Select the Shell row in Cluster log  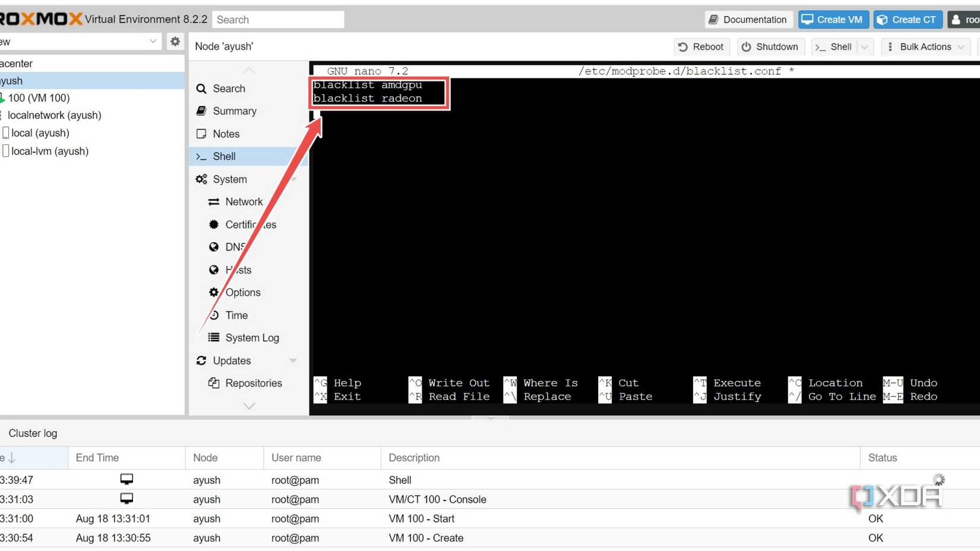(490, 480)
